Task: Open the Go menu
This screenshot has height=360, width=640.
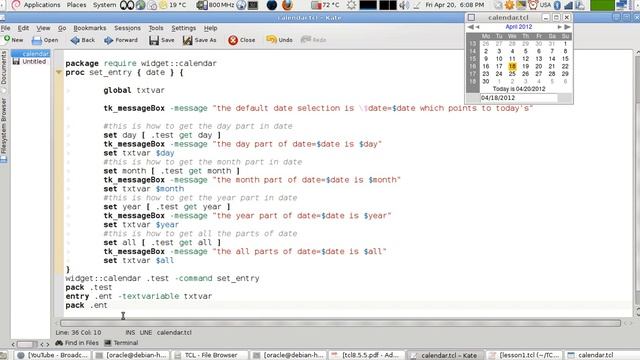Action: tap(62, 28)
